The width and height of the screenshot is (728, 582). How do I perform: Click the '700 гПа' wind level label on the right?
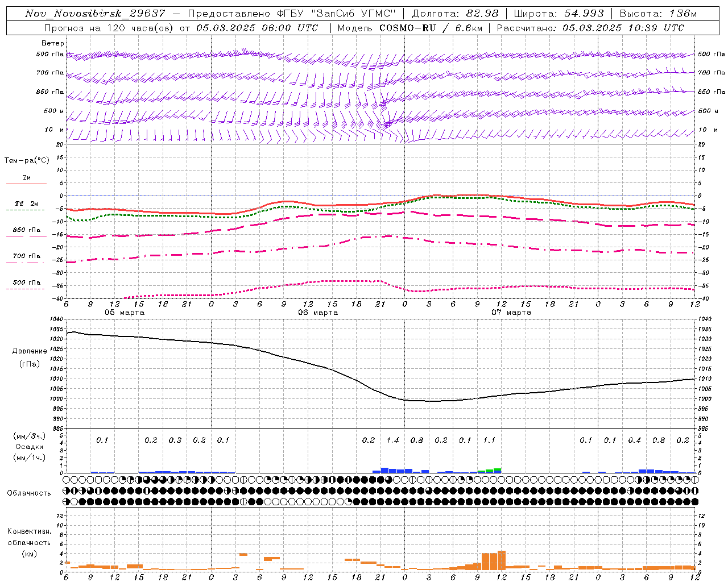click(x=712, y=73)
